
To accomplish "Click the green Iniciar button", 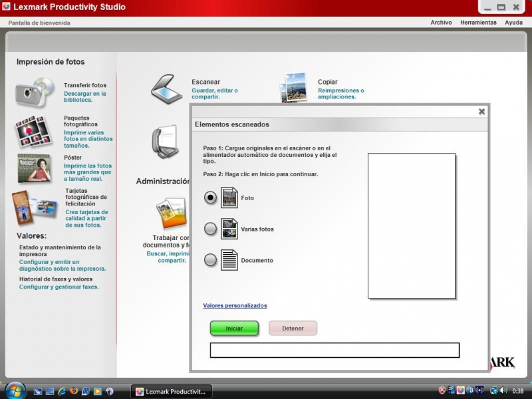I will point(234,328).
